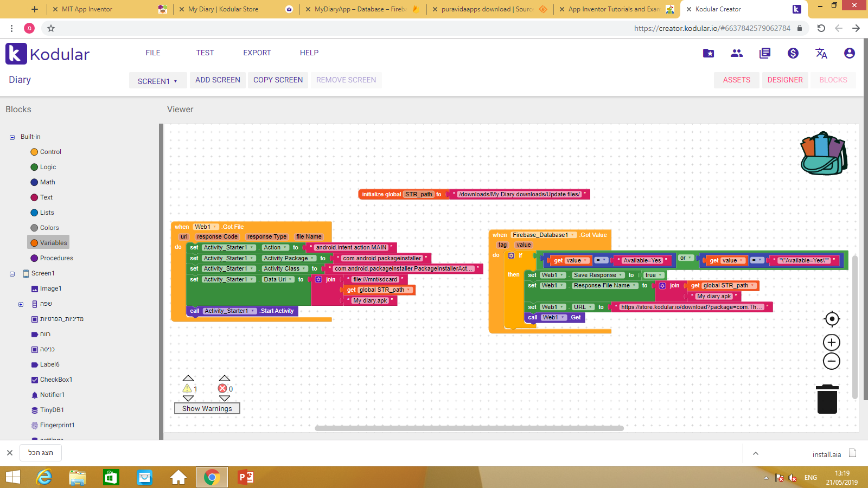Image resolution: width=868 pixels, height=488 pixels.
Task: Open the EXPORT menu
Action: [257, 53]
